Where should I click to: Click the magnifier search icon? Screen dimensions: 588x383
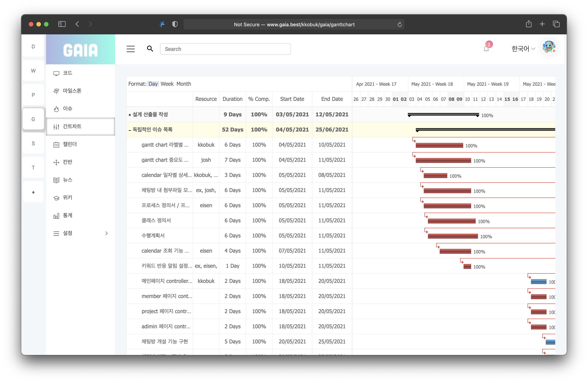(x=150, y=49)
